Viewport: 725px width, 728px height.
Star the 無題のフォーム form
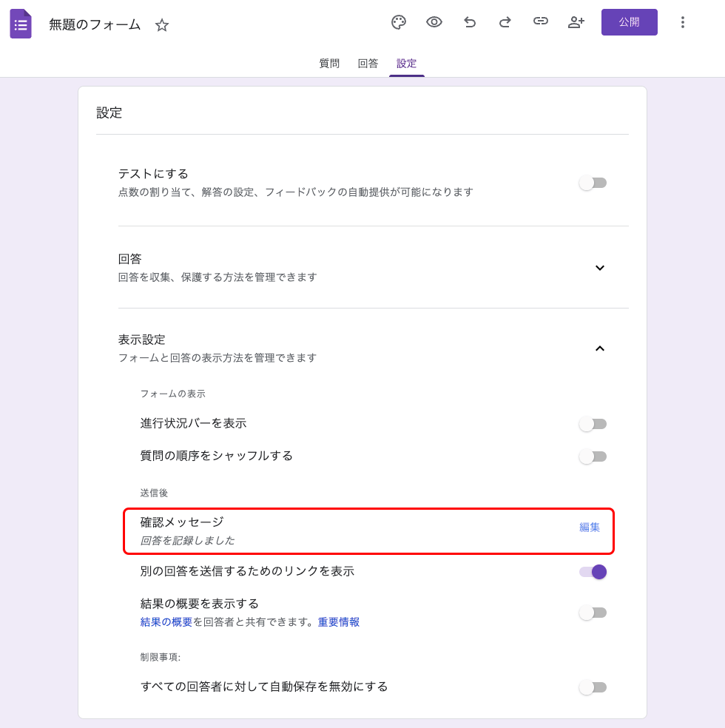click(161, 24)
